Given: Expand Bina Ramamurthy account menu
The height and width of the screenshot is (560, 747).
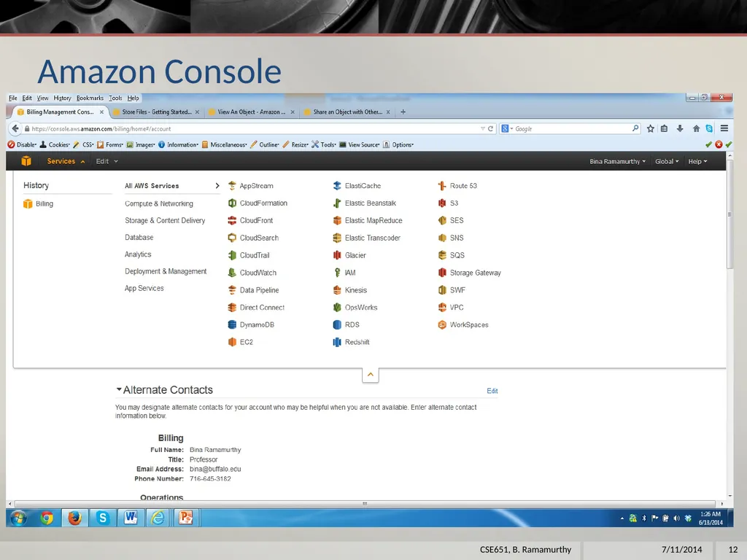Looking at the screenshot, I should pos(617,161).
